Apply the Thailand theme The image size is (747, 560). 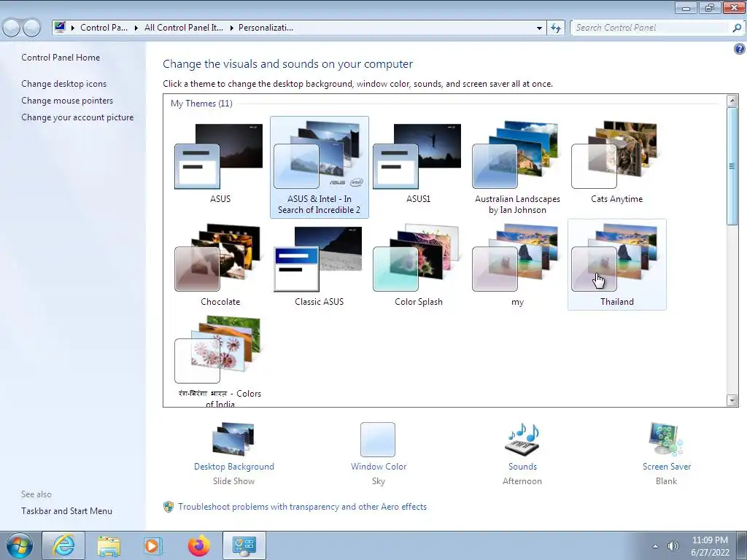617,265
